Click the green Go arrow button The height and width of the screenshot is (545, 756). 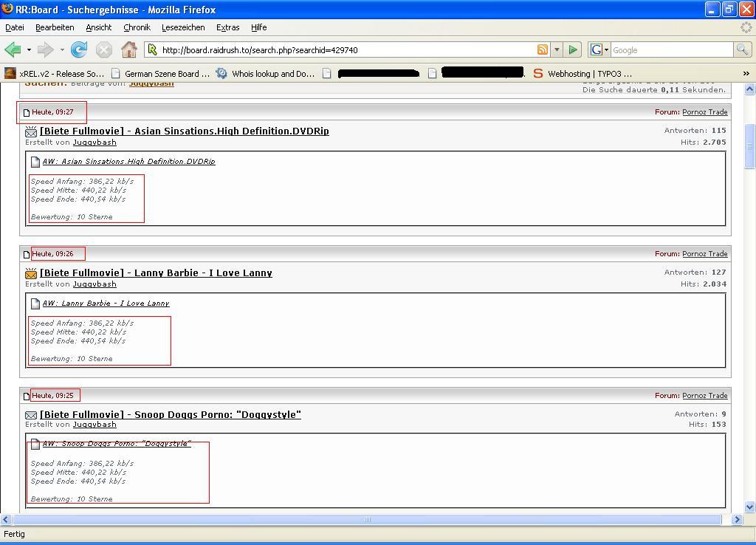573,49
